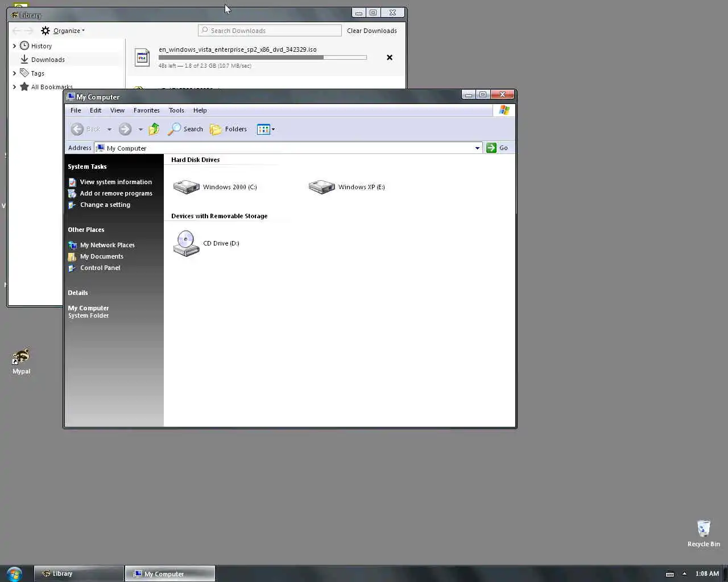
Task: Show hidden tray icons arrow
Action: click(x=684, y=573)
